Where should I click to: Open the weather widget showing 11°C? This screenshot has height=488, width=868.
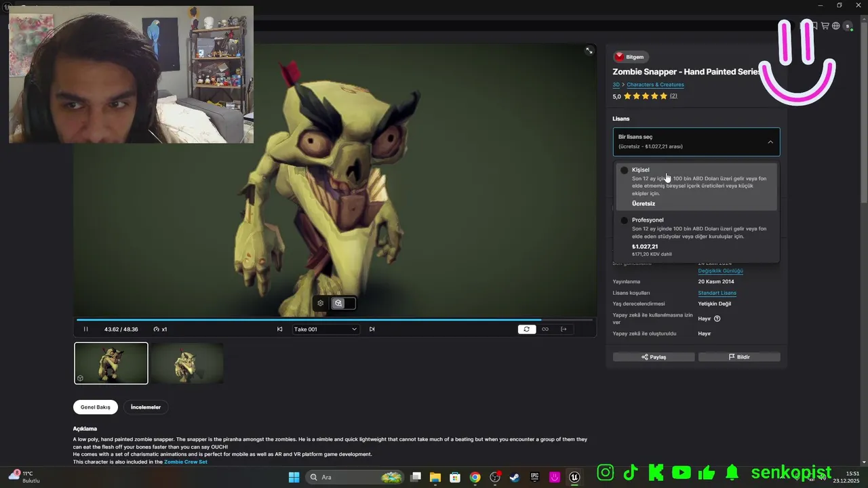click(x=24, y=476)
